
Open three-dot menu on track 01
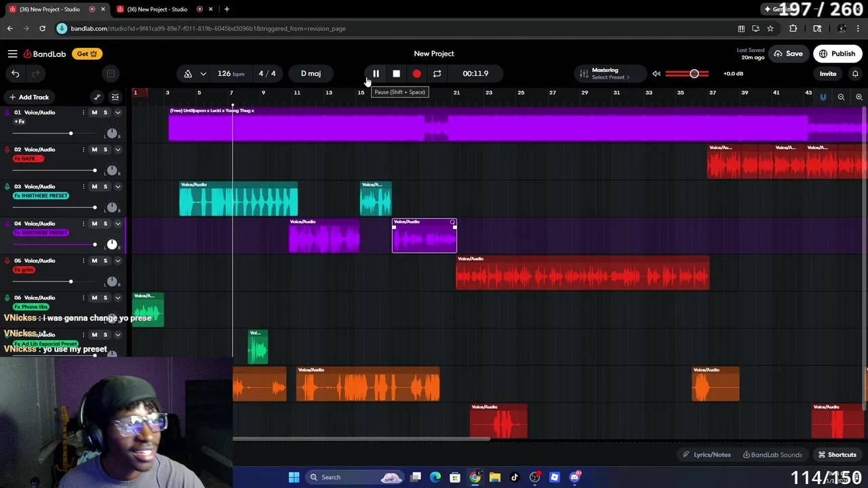83,113
